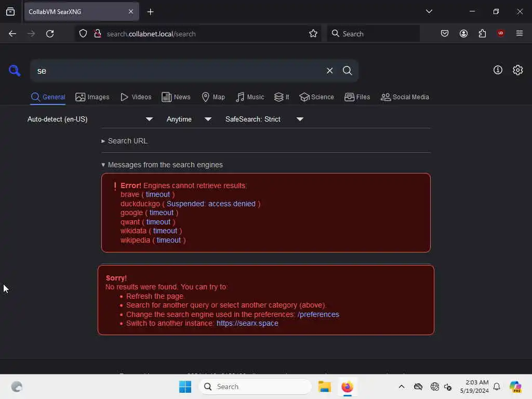The height and width of the screenshot is (399, 532).
Task: Click duckduckgo Suspended: access denied link
Action: click(211, 204)
